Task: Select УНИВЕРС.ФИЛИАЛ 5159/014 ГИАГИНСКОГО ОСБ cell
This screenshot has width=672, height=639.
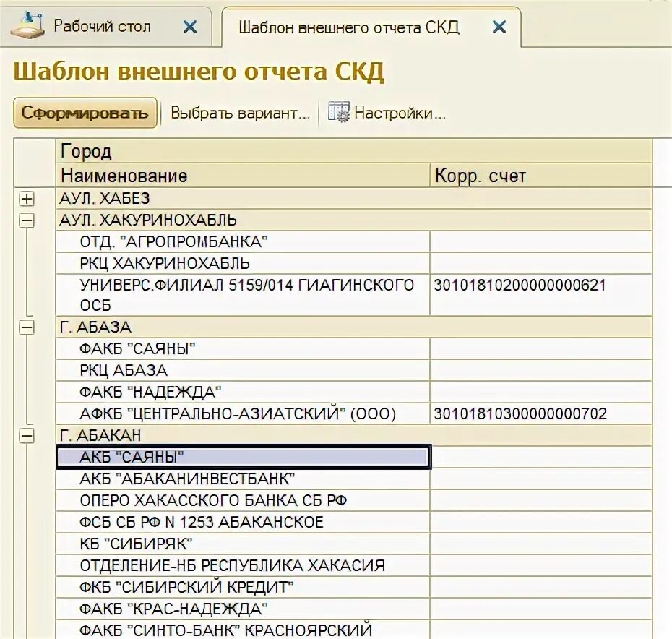Action: point(243,295)
